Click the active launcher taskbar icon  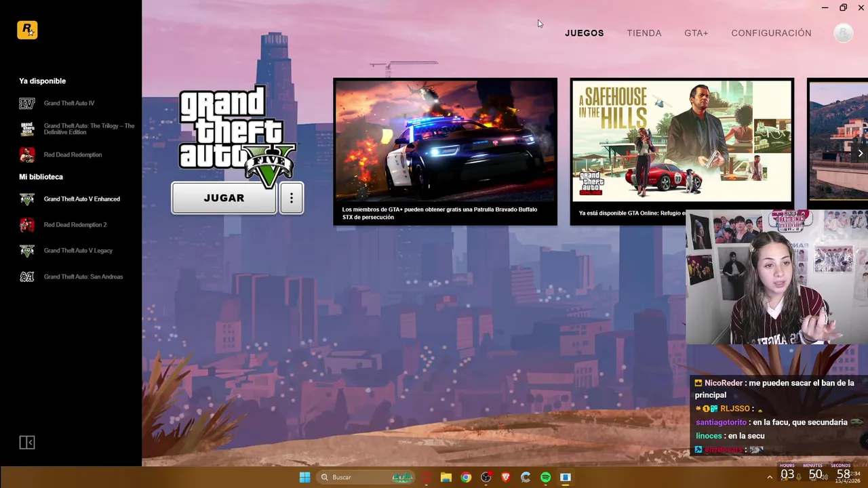[566, 477]
